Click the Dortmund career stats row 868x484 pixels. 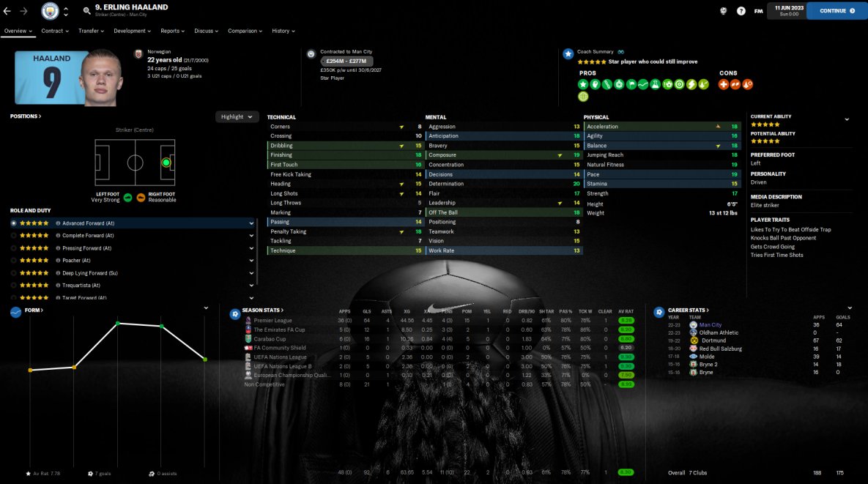point(760,340)
